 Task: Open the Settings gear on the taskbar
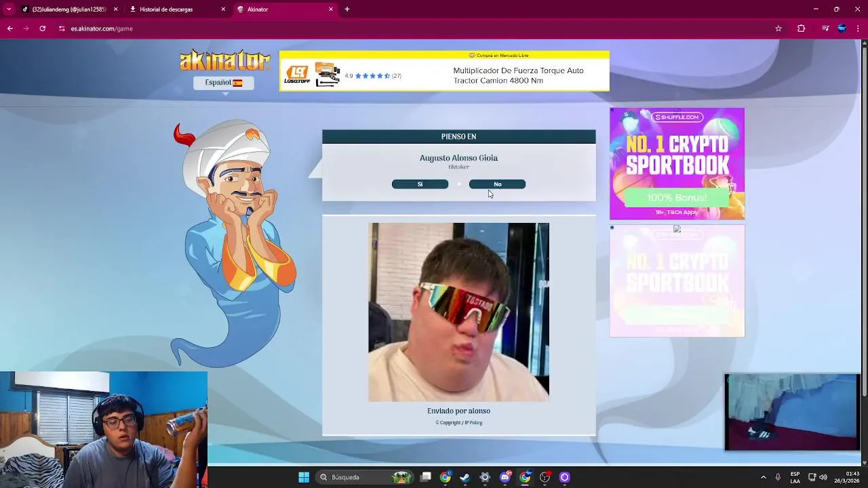[x=485, y=477]
